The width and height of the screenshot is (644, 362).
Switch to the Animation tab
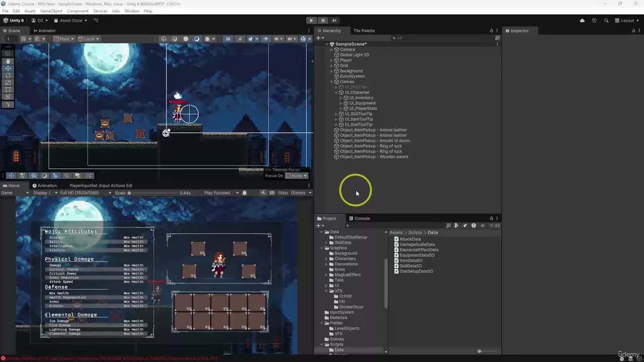(44, 186)
